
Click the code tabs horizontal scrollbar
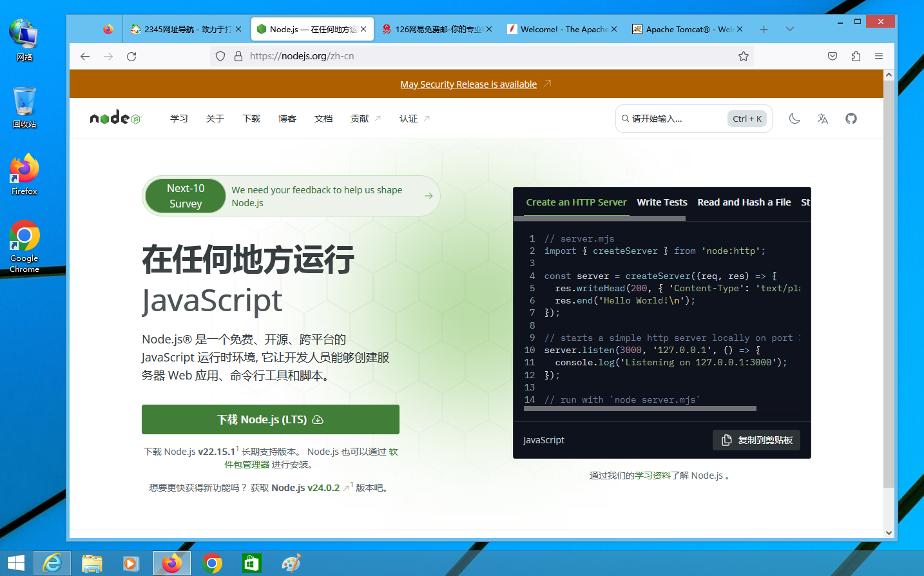click(x=599, y=218)
